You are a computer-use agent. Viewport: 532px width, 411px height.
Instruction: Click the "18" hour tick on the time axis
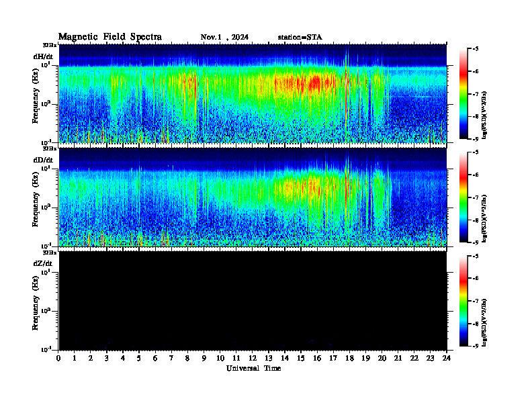tap(349, 358)
